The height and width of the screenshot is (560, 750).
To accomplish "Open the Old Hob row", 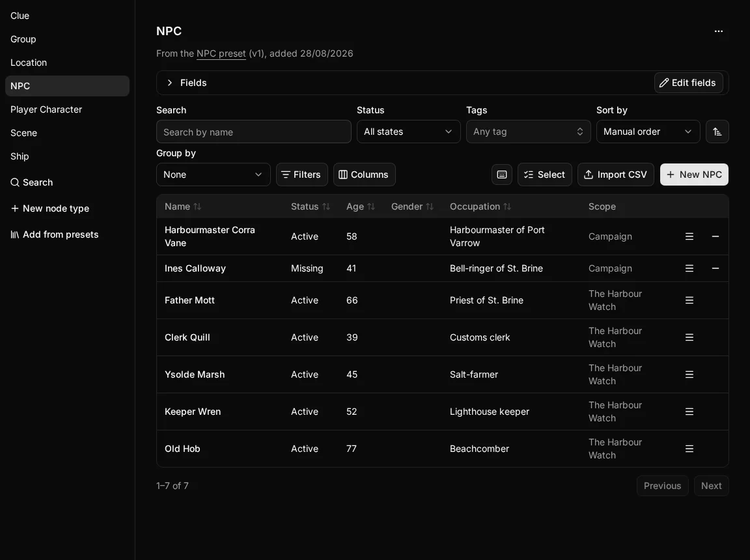I will [x=443, y=449].
